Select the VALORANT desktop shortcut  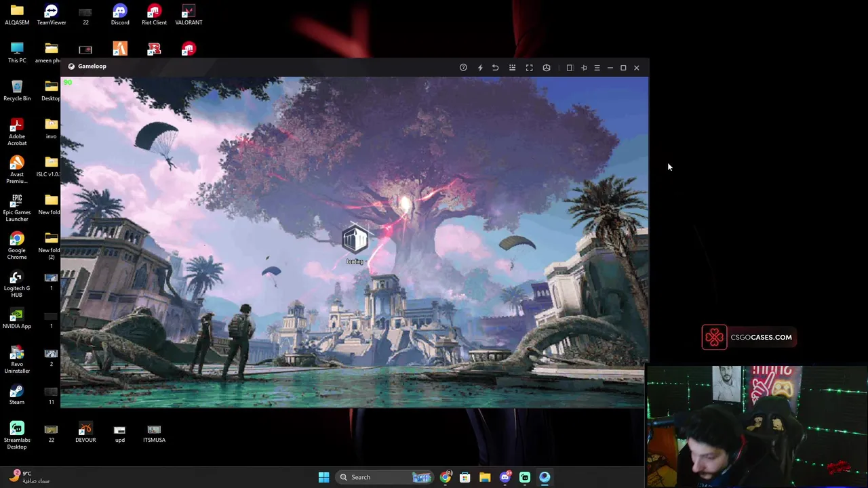point(189,15)
